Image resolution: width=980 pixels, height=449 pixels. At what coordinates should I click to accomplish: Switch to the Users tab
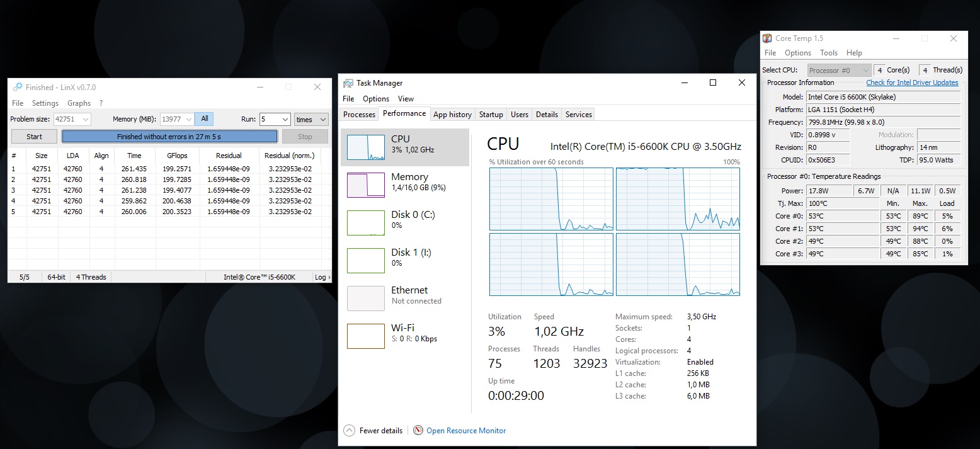coord(520,115)
